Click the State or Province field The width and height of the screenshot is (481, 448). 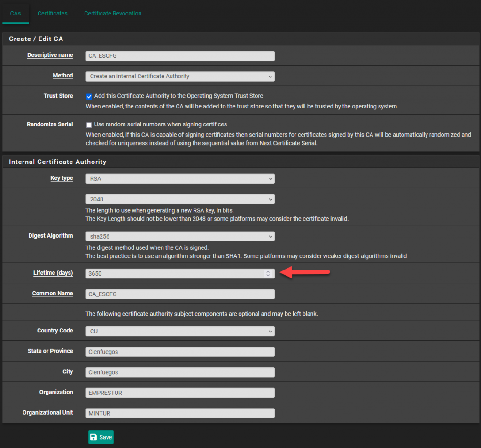click(180, 352)
